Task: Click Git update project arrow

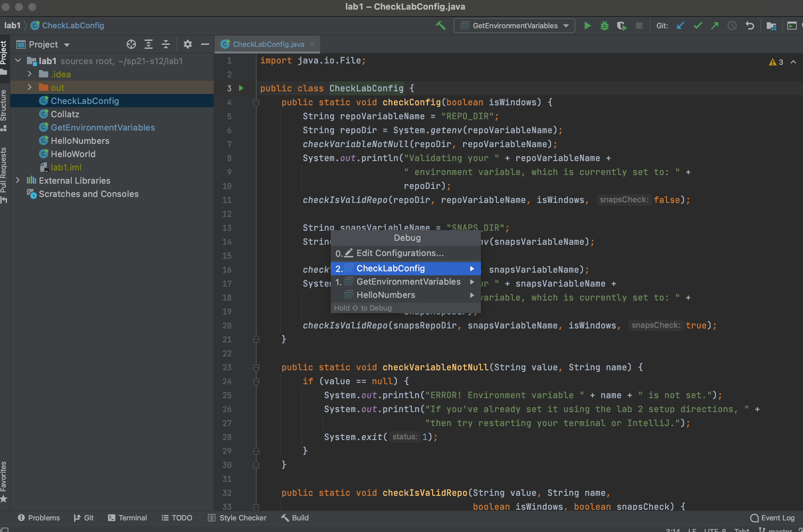Action: (x=680, y=26)
